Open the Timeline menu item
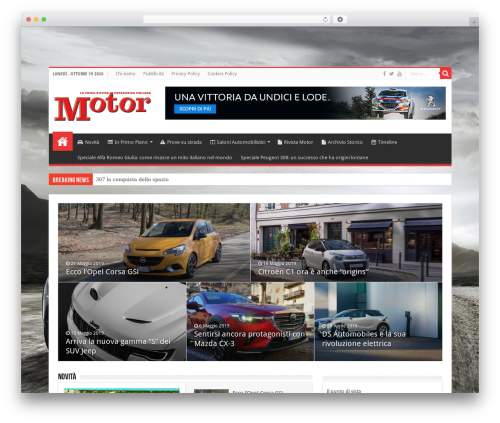500x423 pixels. [384, 142]
